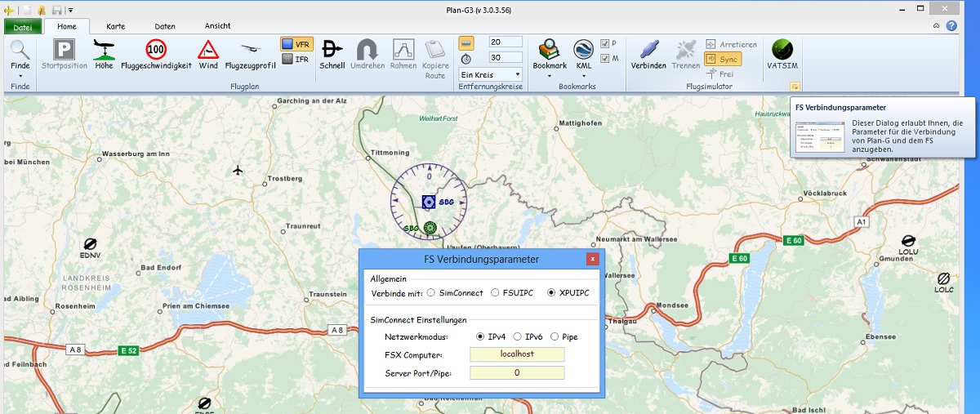Click the Rahmen frame route icon
This screenshot has width=980, height=414.
click(403, 48)
